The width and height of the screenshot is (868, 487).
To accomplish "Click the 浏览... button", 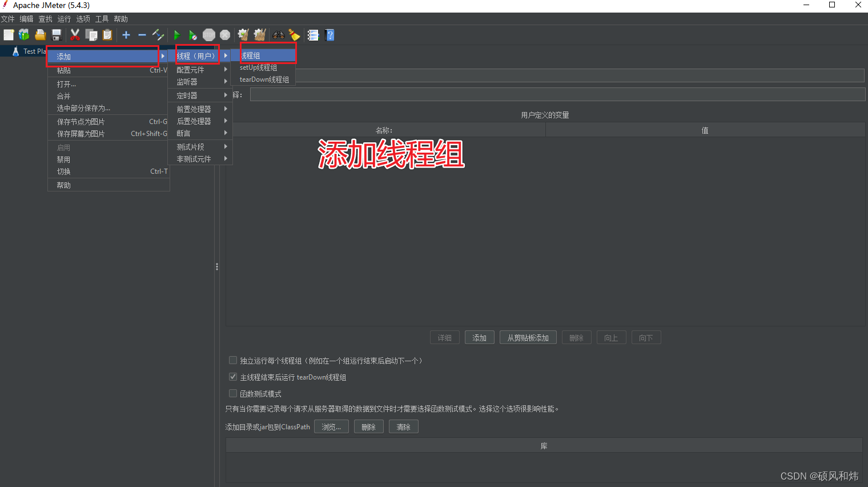I will pos(331,427).
